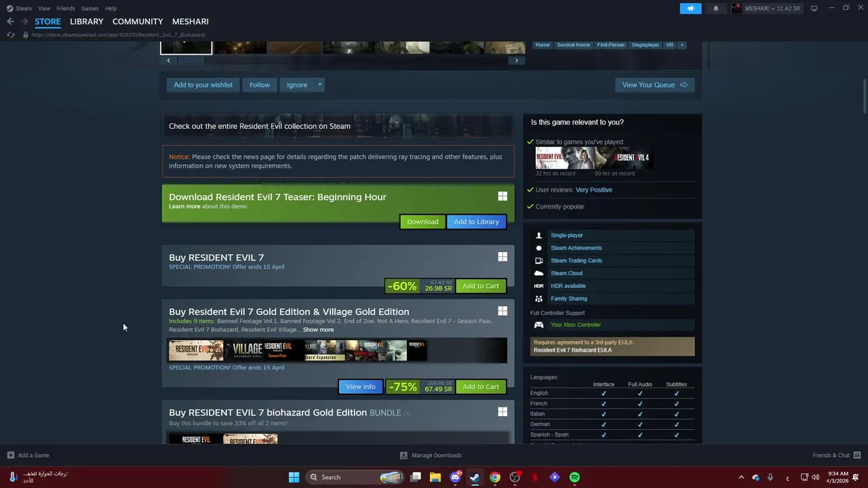868x488 pixels.
Task: Click View Your Queue button
Action: [654, 85]
